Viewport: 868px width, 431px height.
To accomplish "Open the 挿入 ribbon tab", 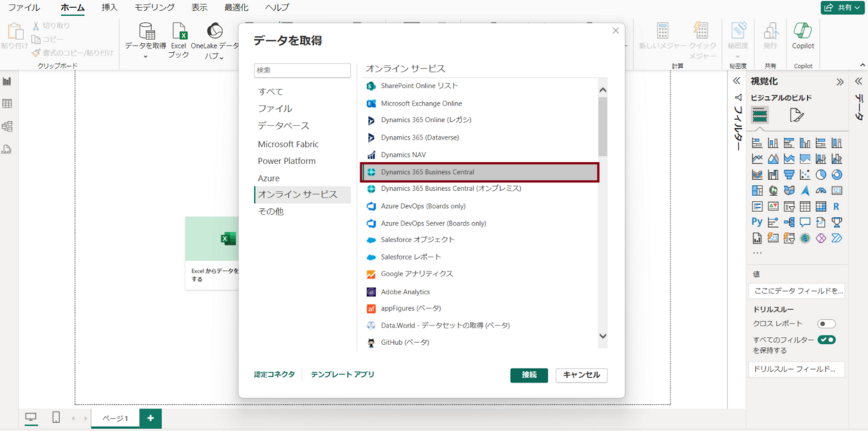I will [110, 8].
